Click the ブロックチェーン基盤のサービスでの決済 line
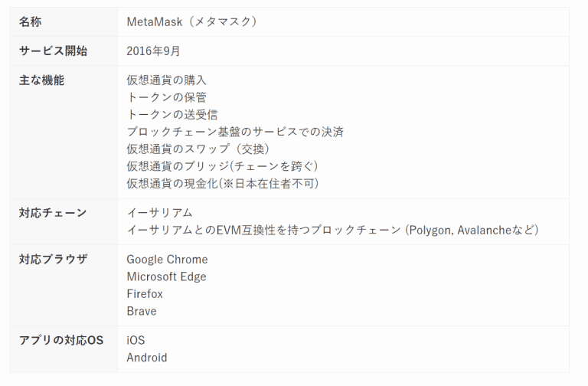 235,132
